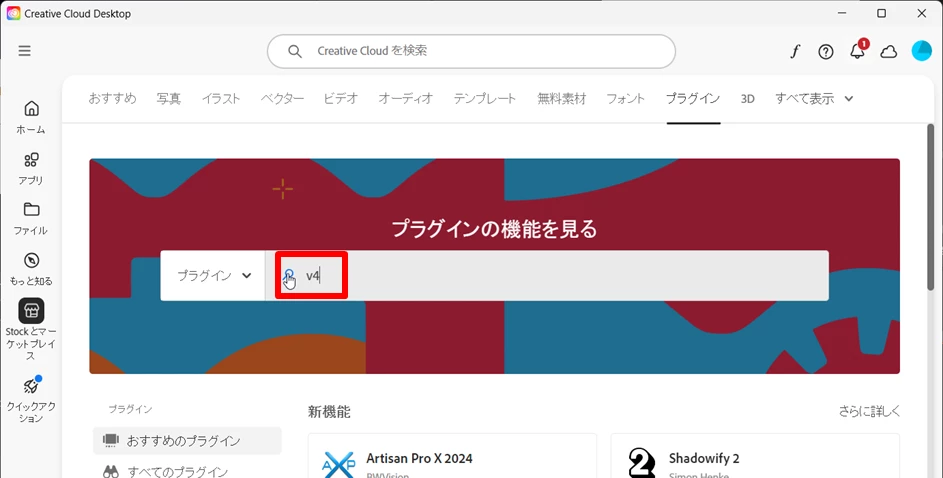Open the help question mark icon
Viewport: 943px width, 478px height.
pyautogui.click(x=826, y=52)
